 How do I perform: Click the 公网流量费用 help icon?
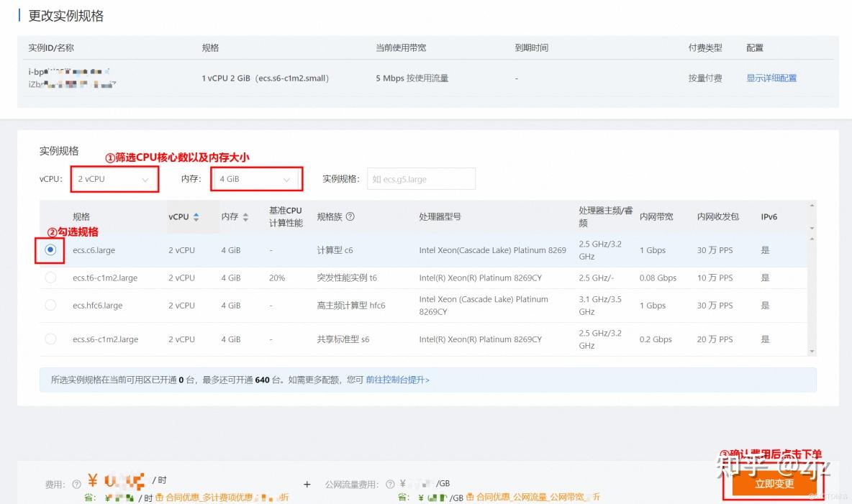click(389, 484)
